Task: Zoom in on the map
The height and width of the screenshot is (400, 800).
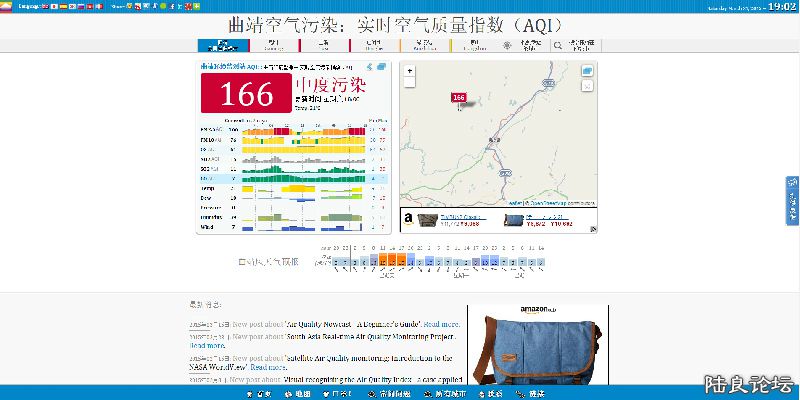Action: (x=409, y=70)
